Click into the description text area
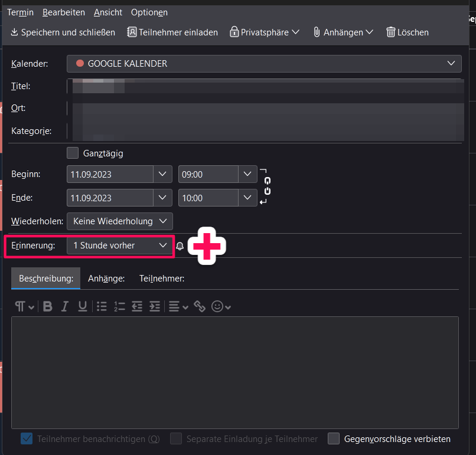 point(234,372)
